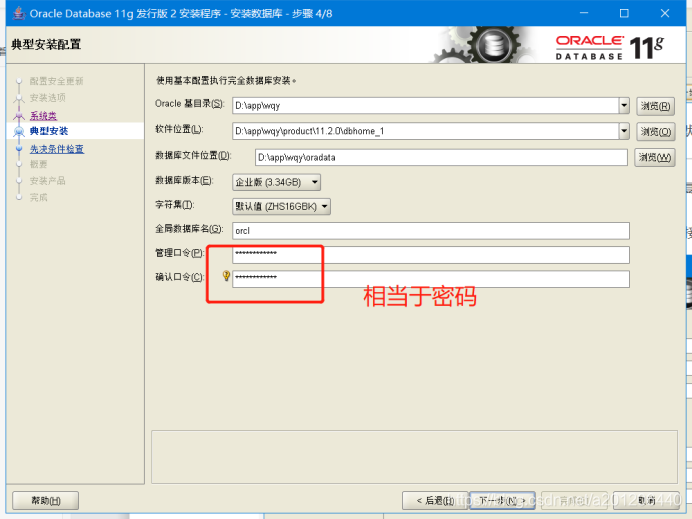Expand the database edition dropdown 企业版 (3.34GB)
The height and width of the screenshot is (519, 692).
tap(276, 182)
